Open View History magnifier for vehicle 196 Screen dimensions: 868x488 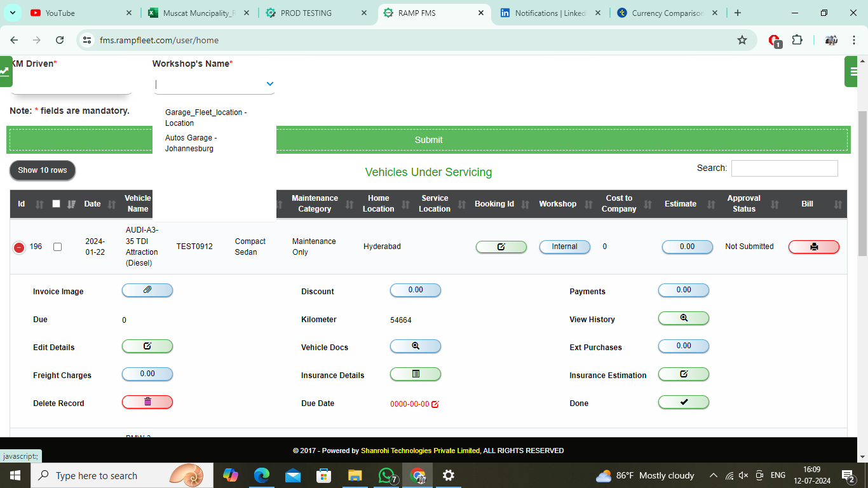click(x=683, y=318)
